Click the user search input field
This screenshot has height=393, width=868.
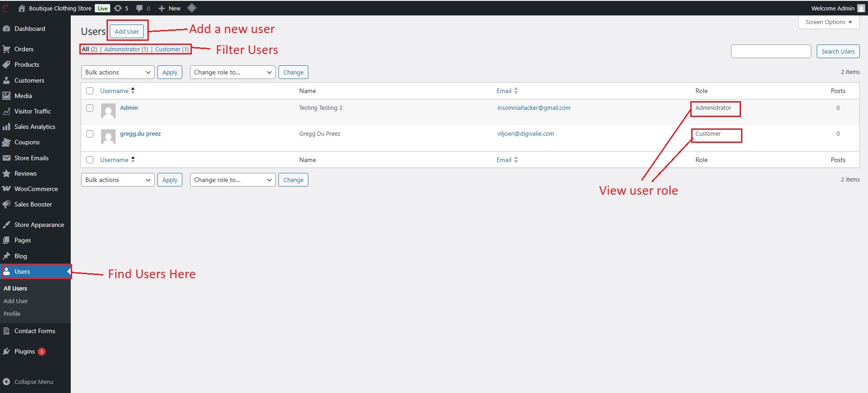pos(770,51)
